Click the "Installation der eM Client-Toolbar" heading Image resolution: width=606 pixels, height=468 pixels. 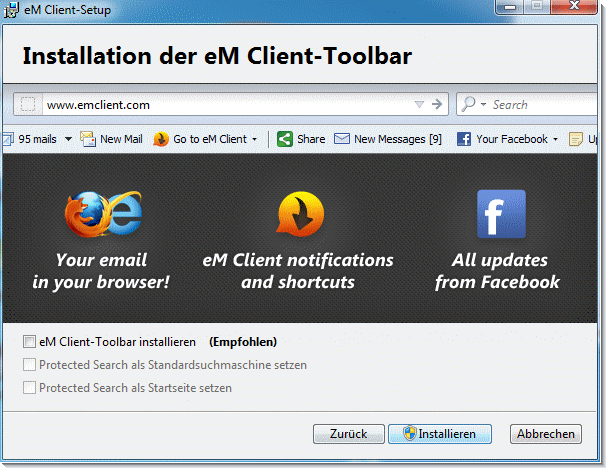[217, 56]
